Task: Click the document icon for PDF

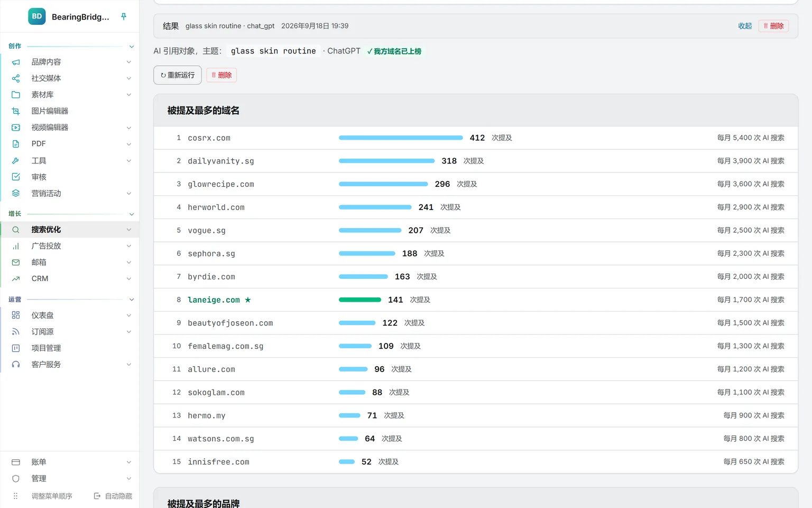Action: [16, 144]
